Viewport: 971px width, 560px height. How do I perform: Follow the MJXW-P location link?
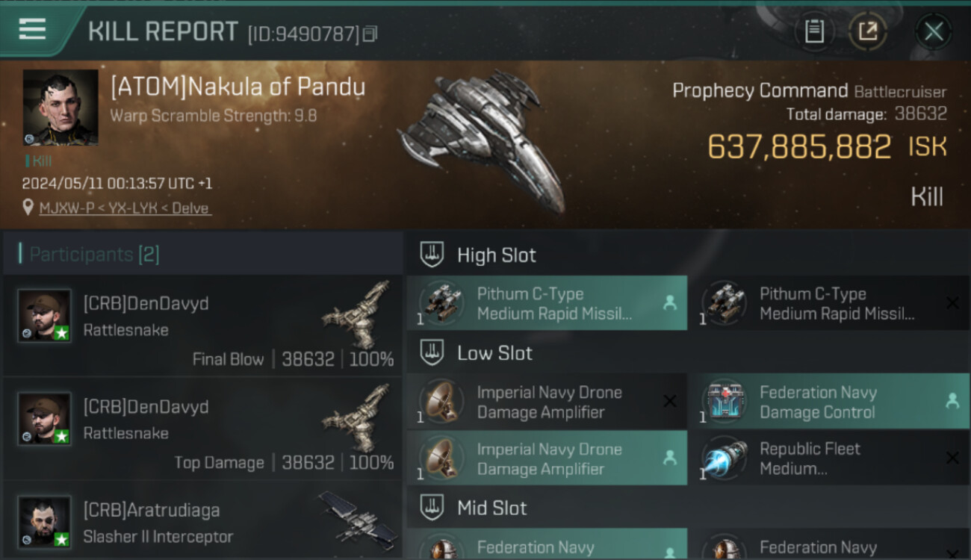(x=125, y=208)
